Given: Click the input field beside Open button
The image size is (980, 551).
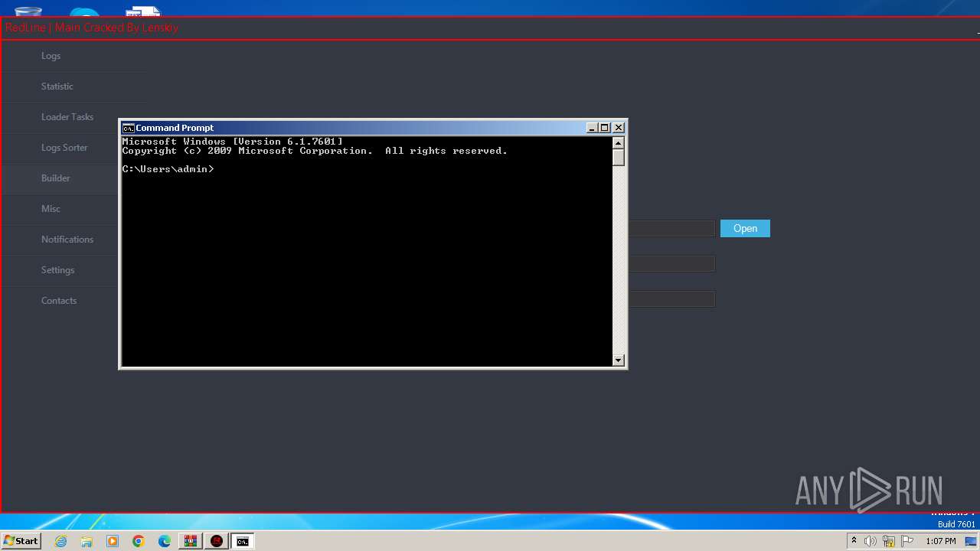Looking at the screenshot, I should pos(671,229).
